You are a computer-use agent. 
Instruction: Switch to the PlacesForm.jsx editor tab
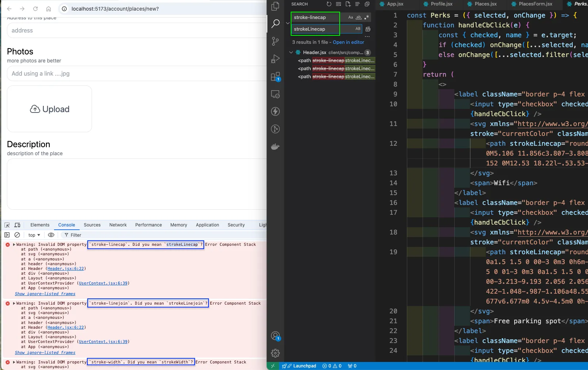pos(535,4)
